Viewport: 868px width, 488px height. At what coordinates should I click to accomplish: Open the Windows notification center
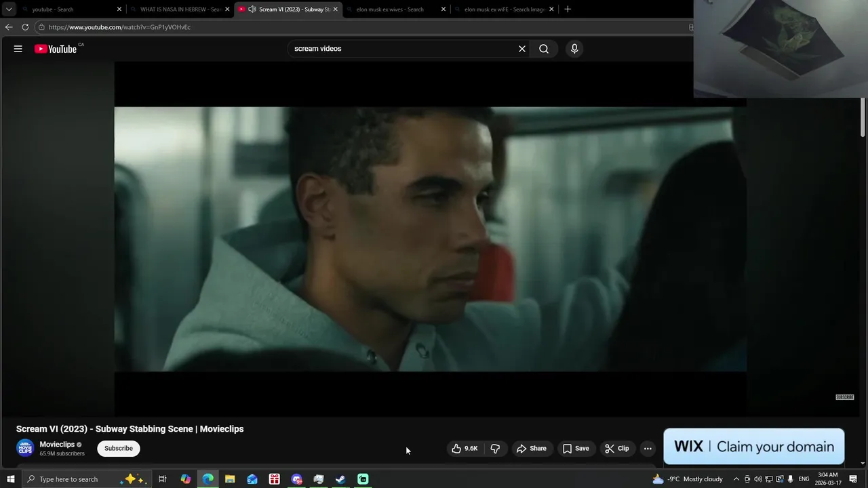(x=853, y=479)
